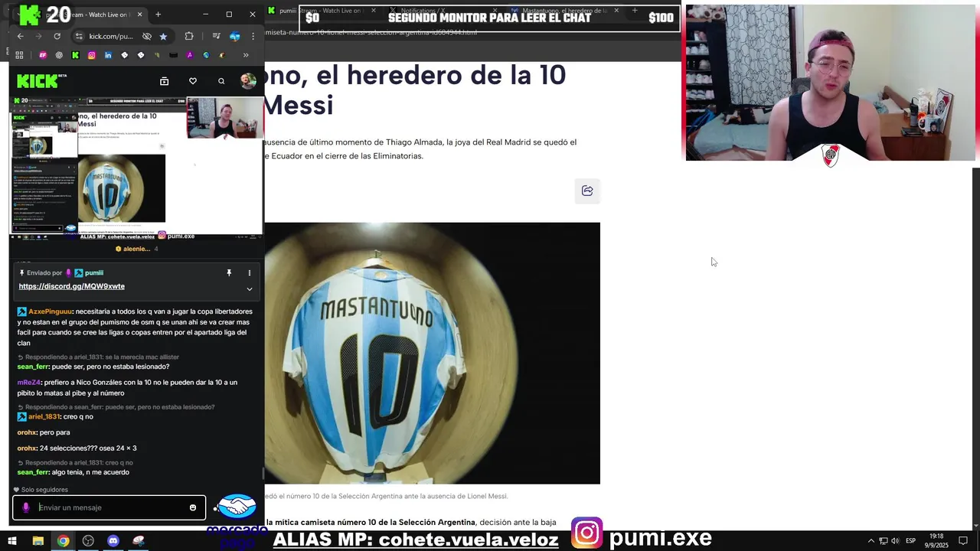Switch to the pumiii Stream background tab
Viewport: 980px width, 551px height.
pyautogui.click(x=322, y=11)
